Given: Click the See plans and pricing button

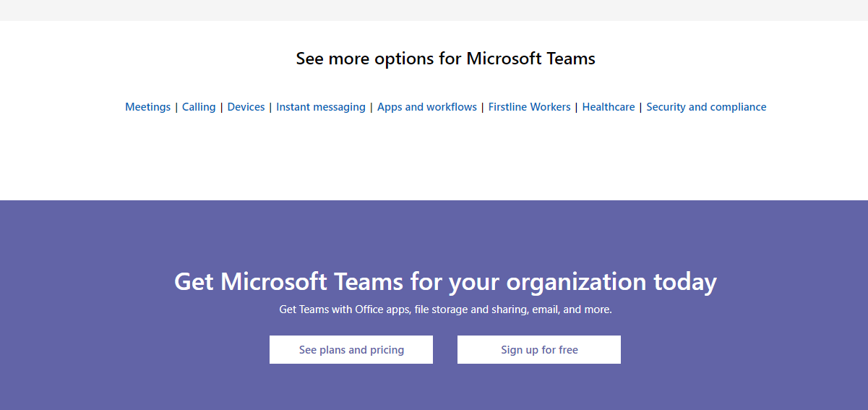Looking at the screenshot, I should [351, 349].
